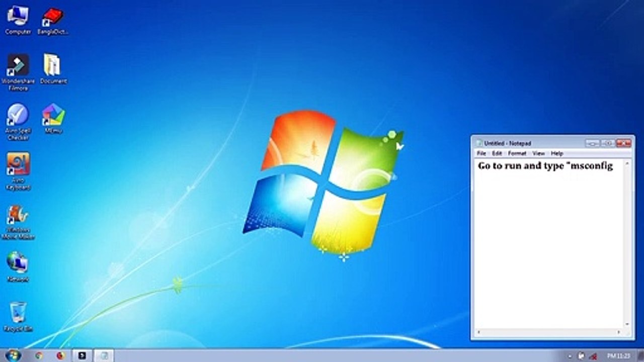Click the Notepad icon in title bar
The image size is (644, 362).
[x=479, y=143]
